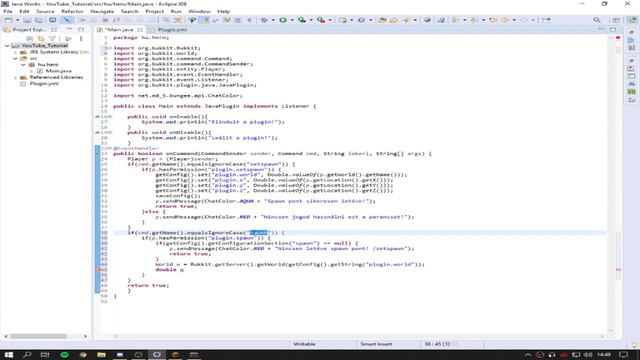Click the Save All toolbar icon

point(39,20)
